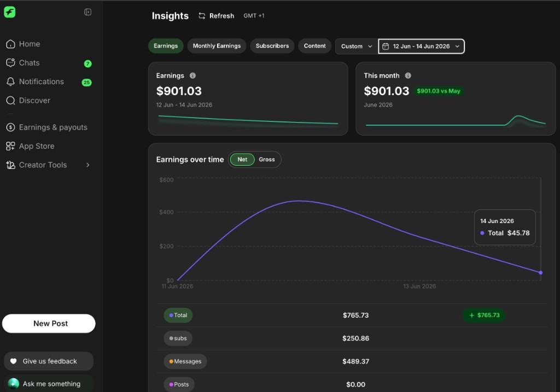560x392 pixels.
Task: Toggle the Total series chip
Action: tap(178, 315)
